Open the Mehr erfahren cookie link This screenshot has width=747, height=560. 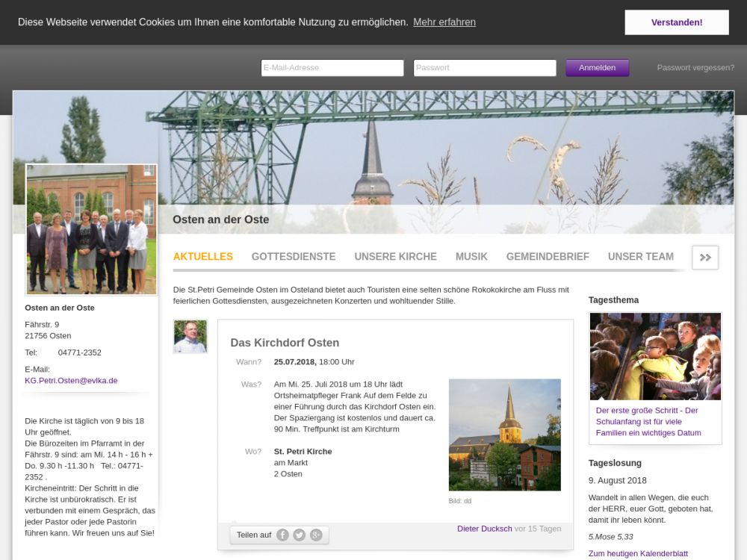click(444, 22)
